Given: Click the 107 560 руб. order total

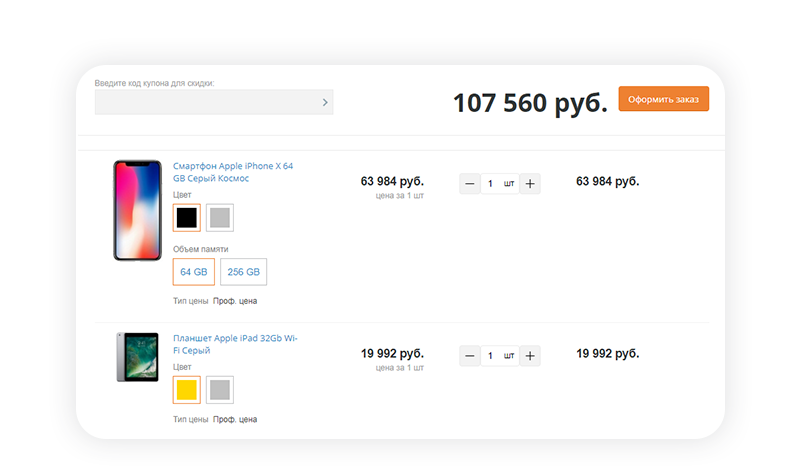Looking at the screenshot, I should [531, 103].
